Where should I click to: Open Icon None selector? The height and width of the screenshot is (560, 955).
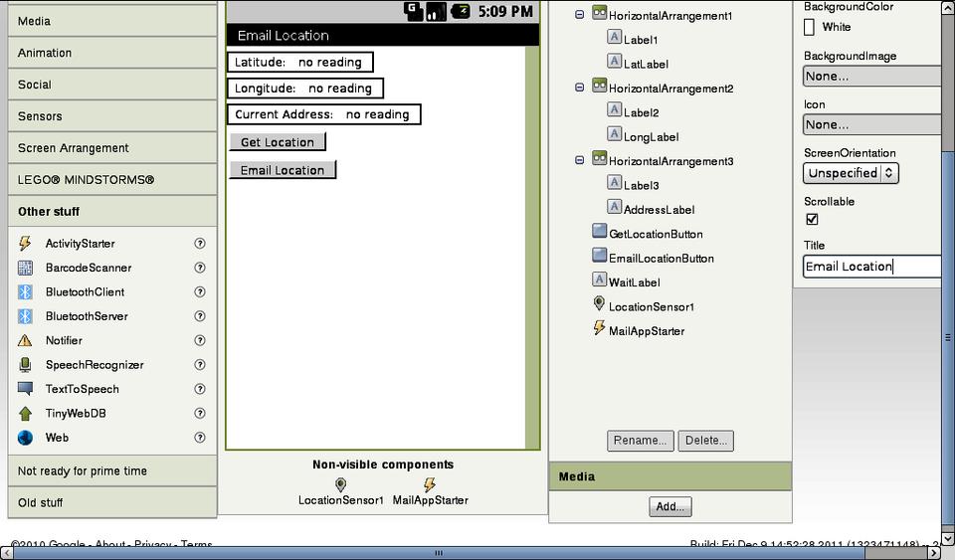click(872, 124)
